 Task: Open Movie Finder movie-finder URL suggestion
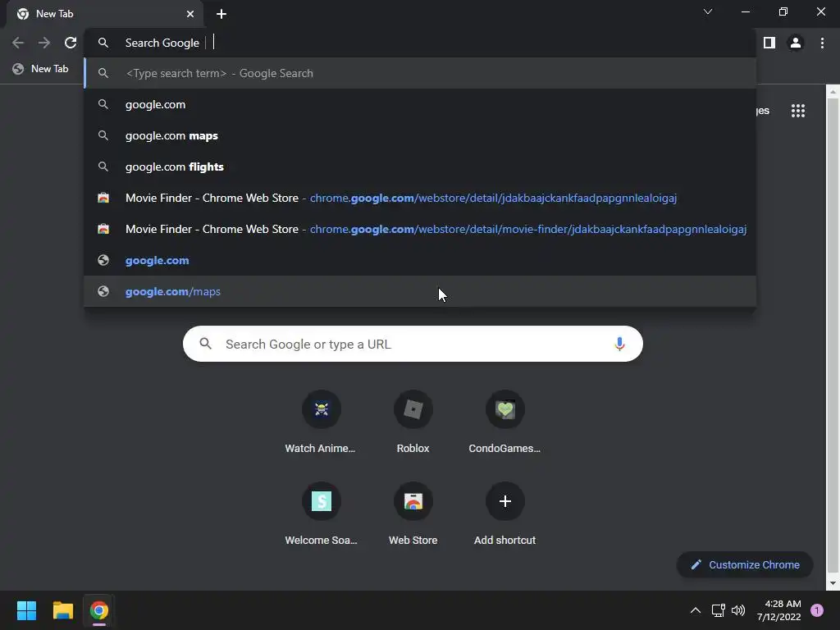[420, 229]
